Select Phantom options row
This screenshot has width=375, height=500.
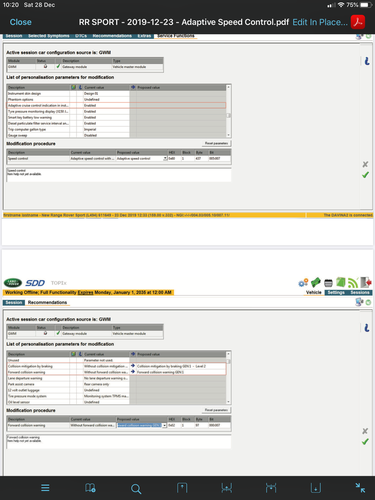(117, 99)
